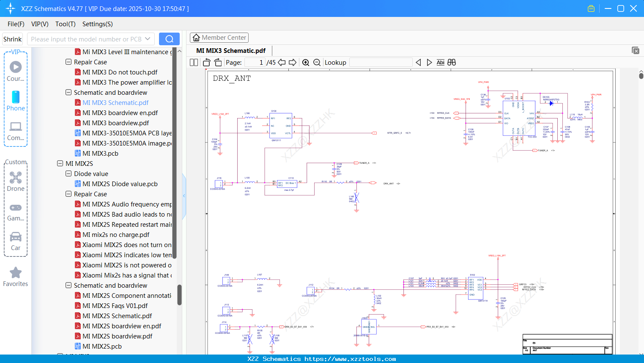The width and height of the screenshot is (644, 363).
Task: Zoom in on the schematic
Action: click(x=306, y=63)
